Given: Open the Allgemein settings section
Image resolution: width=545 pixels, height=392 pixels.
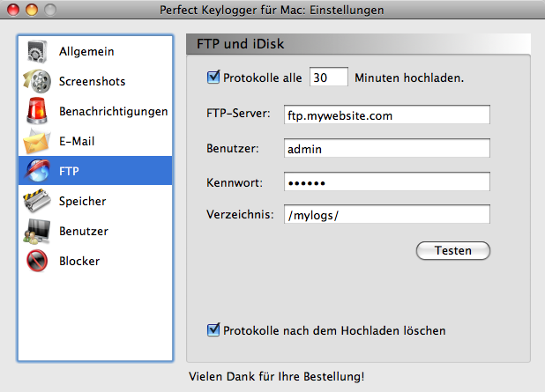Looking at the screenshot, I should tap(86, 51).
